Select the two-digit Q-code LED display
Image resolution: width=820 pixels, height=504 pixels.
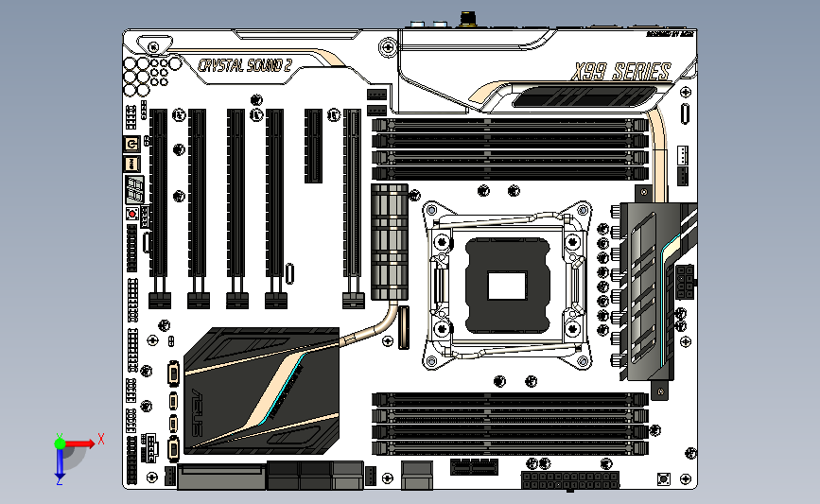[134, 189]
